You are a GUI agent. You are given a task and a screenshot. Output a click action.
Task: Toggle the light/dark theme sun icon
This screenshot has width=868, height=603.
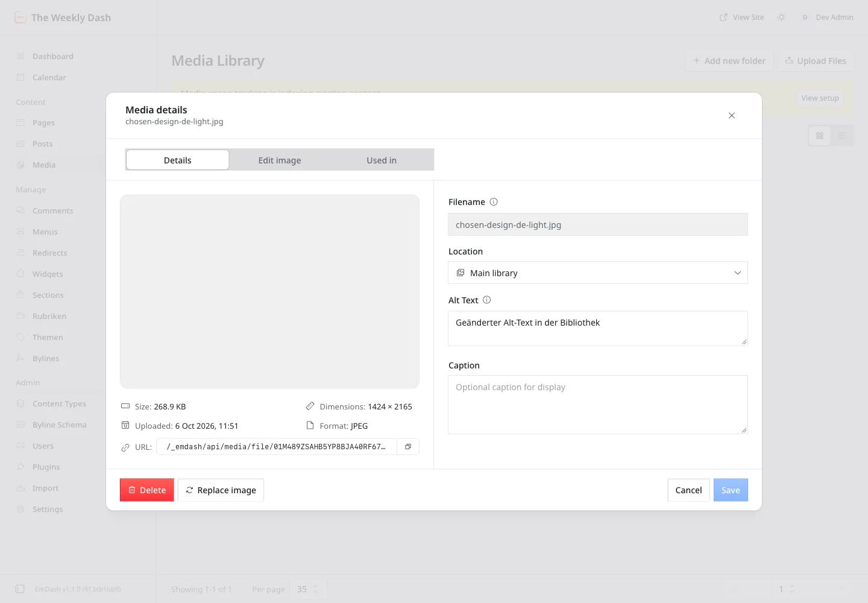(781, 17)
